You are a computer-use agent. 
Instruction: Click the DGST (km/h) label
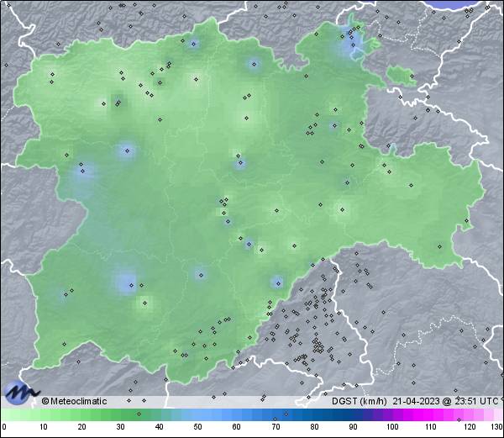(x=360, y=401)
